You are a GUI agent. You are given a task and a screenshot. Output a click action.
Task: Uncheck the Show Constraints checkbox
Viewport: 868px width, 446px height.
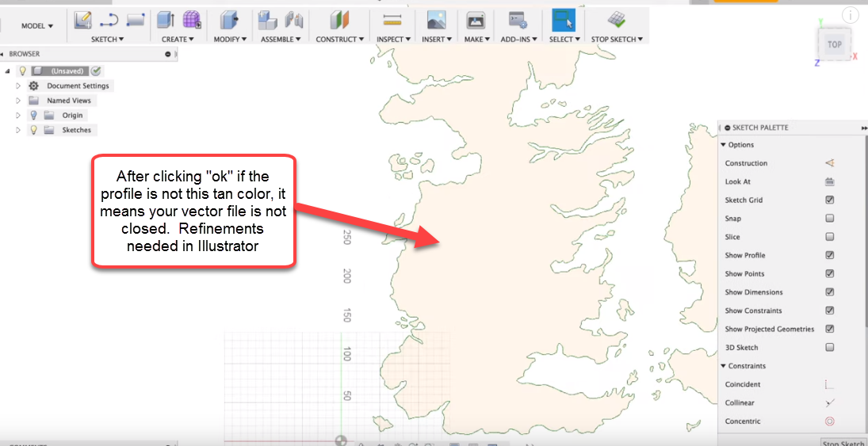point(829,311)
